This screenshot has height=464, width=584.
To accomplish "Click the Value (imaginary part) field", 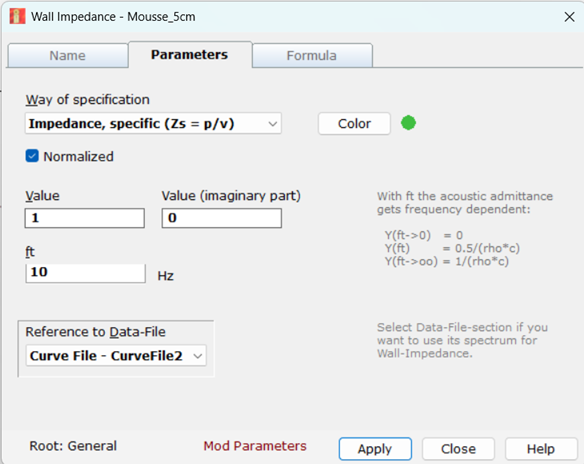I will (222, 218).
